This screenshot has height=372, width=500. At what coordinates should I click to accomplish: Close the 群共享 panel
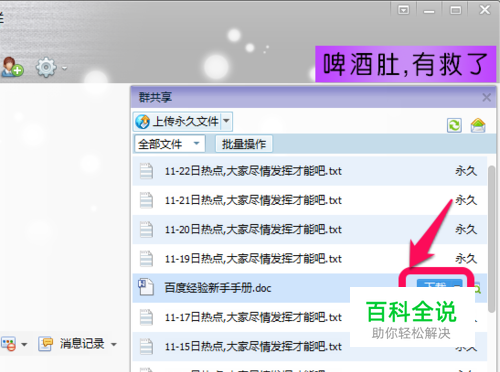(x=486, y=97)
